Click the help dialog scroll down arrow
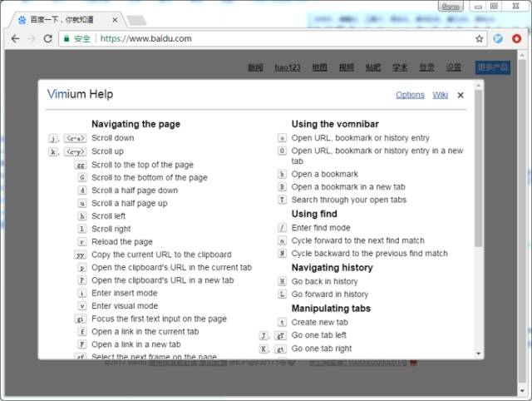Image resolution: width=532 pixels, height=401 pixels. [x=479, y=354]
